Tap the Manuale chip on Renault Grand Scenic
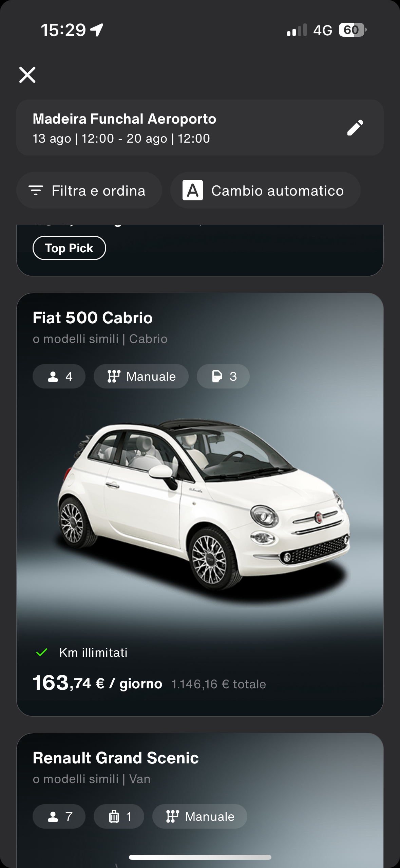The height and width of the screenshot is (868, 400). [x=200, y=816]
